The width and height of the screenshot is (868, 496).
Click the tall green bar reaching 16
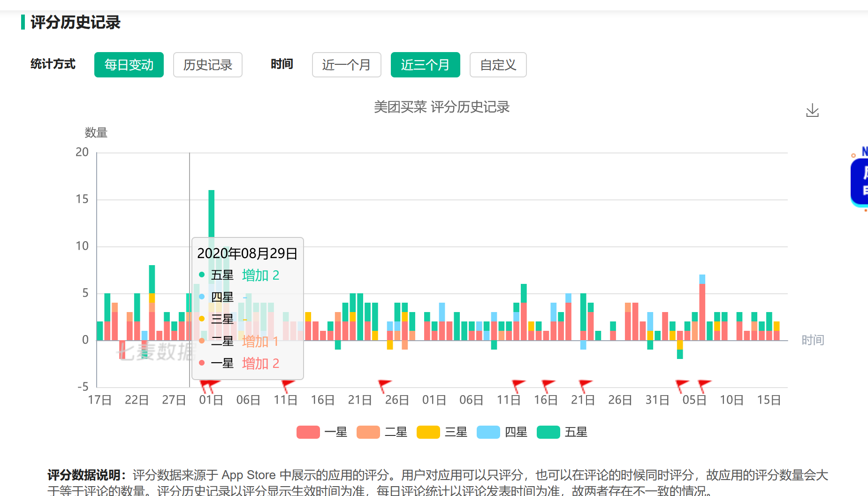pos(212,214)
